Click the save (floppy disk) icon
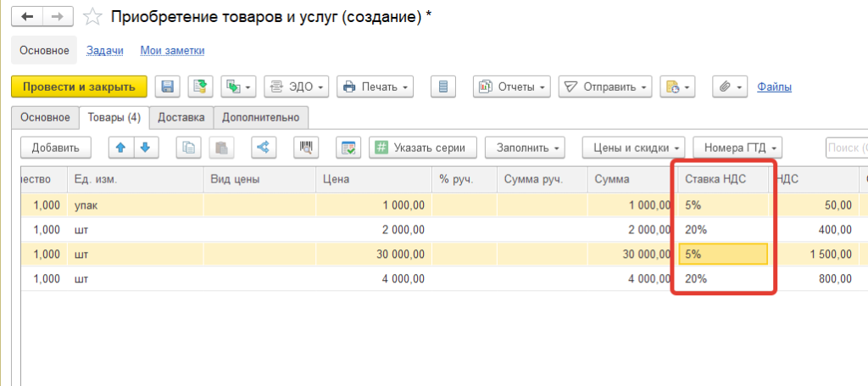Image resolution: width=868 pixels, height=386 pixels. coord(167,87)
